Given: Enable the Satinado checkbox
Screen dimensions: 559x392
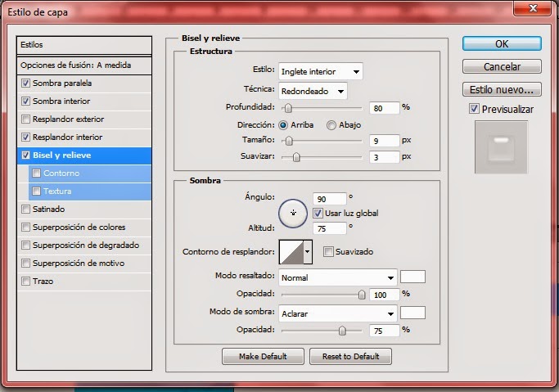Looking at the screenshot, I should click(x=25, y=210).
